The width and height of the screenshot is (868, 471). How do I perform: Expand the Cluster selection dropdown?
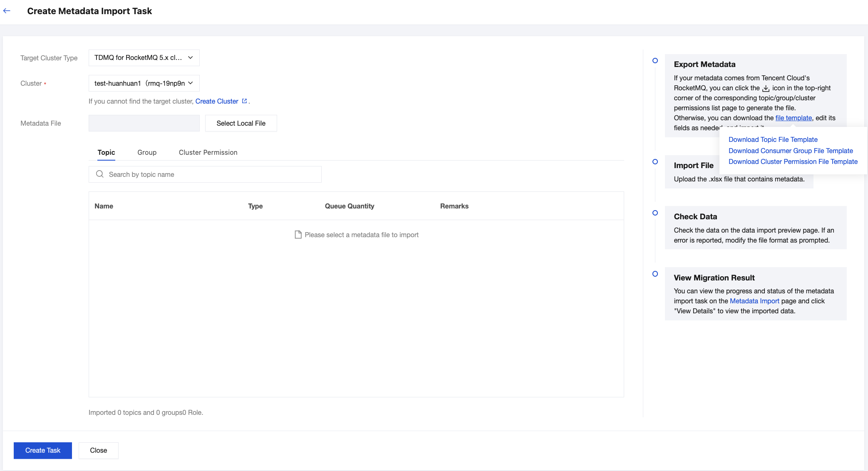tap(144, 83)
